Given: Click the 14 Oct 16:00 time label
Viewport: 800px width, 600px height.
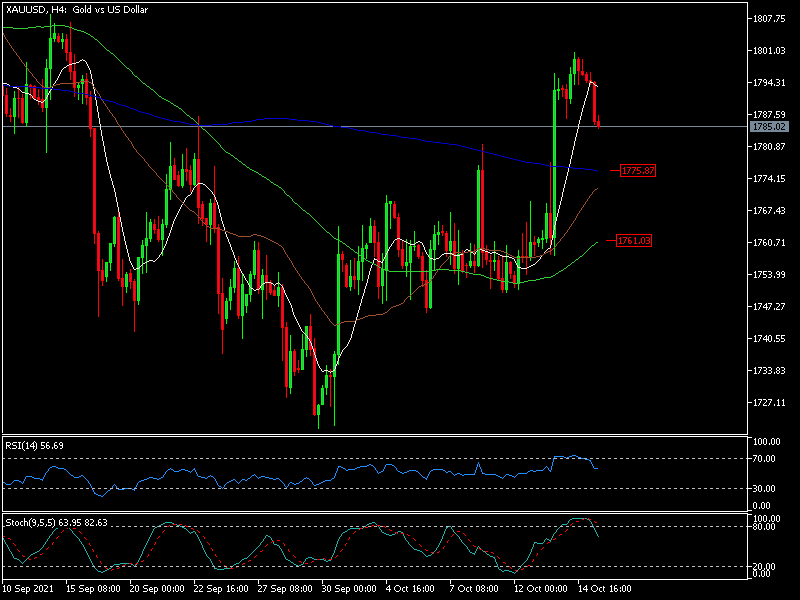Looking at the screenshot, I should pos(605,589).
